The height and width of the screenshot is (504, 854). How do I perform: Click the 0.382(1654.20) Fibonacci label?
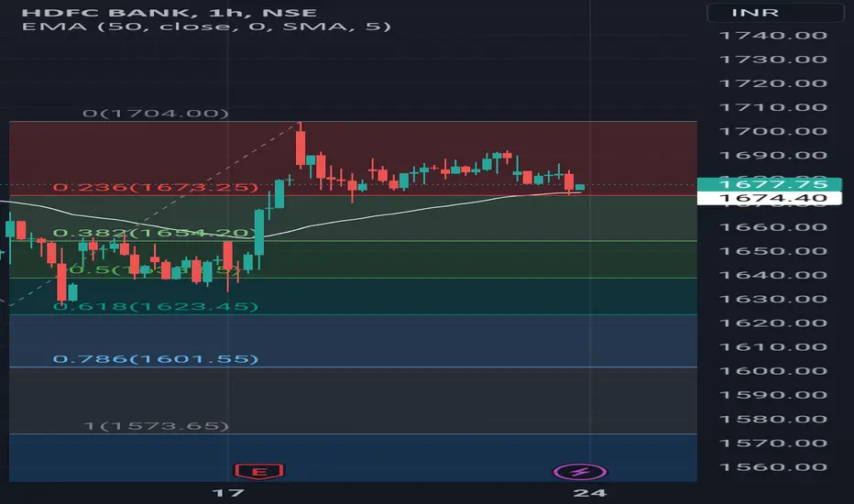156,233
